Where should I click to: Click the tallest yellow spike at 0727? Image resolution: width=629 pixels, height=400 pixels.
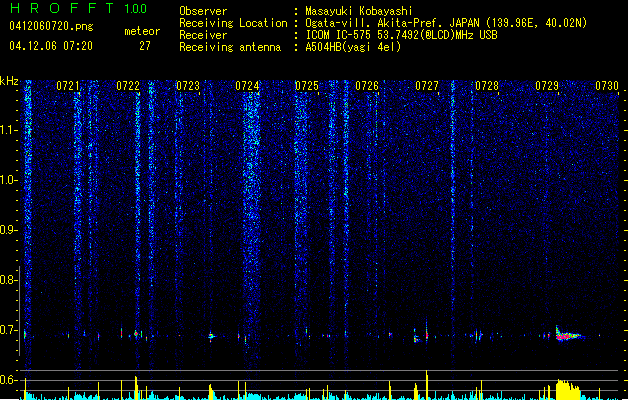[x=427, y=385]
